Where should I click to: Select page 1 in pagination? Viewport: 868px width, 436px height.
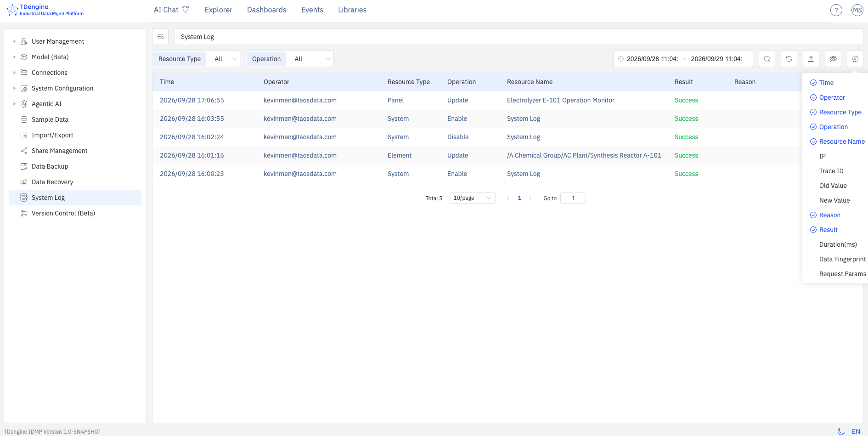coord(519,198)
